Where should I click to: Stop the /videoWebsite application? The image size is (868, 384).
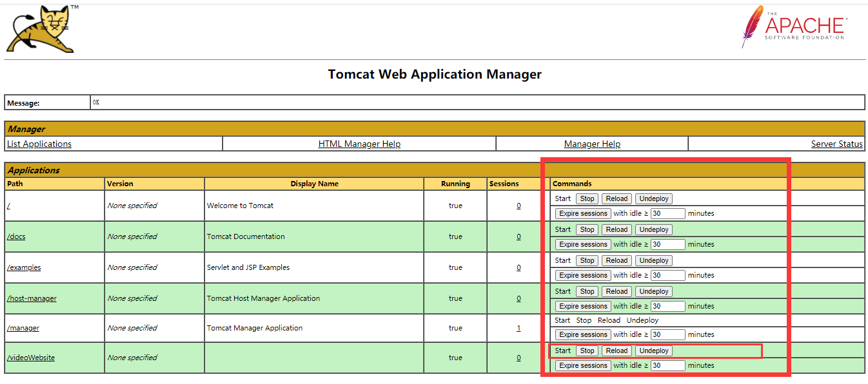(x=587, y=350)
